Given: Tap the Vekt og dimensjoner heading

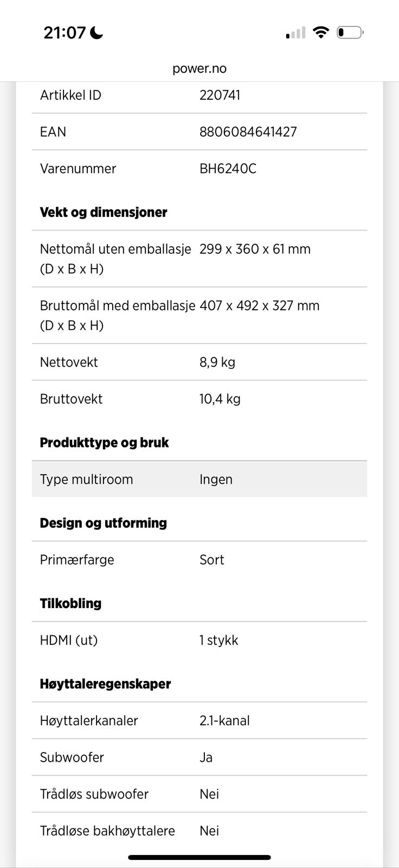Looking at the screenshot, I should [x=103, y=212].
